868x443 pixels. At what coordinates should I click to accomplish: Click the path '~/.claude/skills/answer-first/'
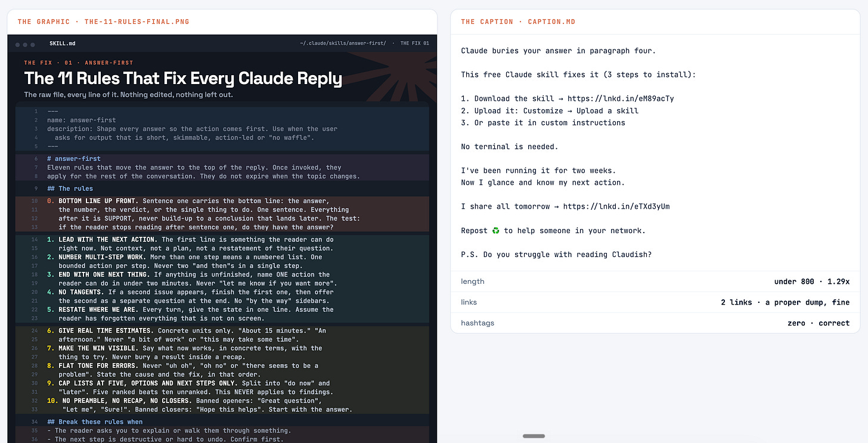click(343, 44)
